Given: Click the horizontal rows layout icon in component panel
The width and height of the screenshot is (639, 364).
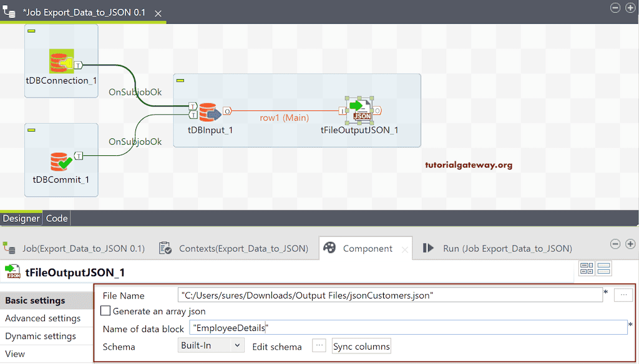Looking at the screenshot, I should [603, 269].
